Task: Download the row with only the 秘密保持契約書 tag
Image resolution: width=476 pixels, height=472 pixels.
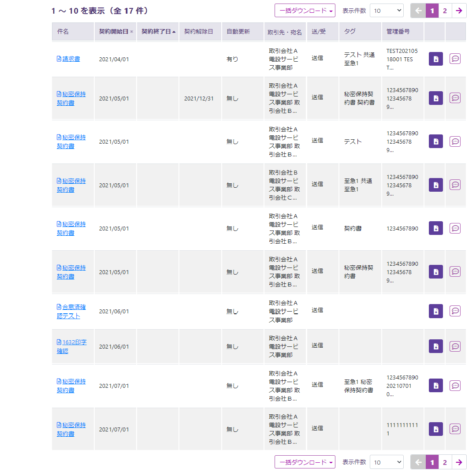Action: coord(435,271)
